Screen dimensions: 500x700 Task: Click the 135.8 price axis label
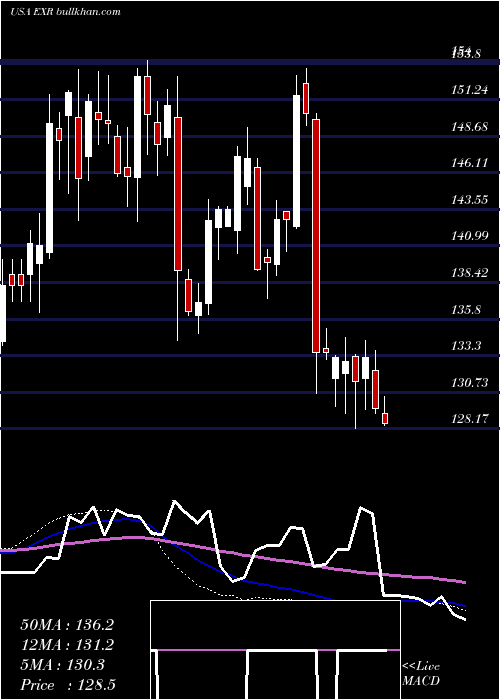coord(466,309)
